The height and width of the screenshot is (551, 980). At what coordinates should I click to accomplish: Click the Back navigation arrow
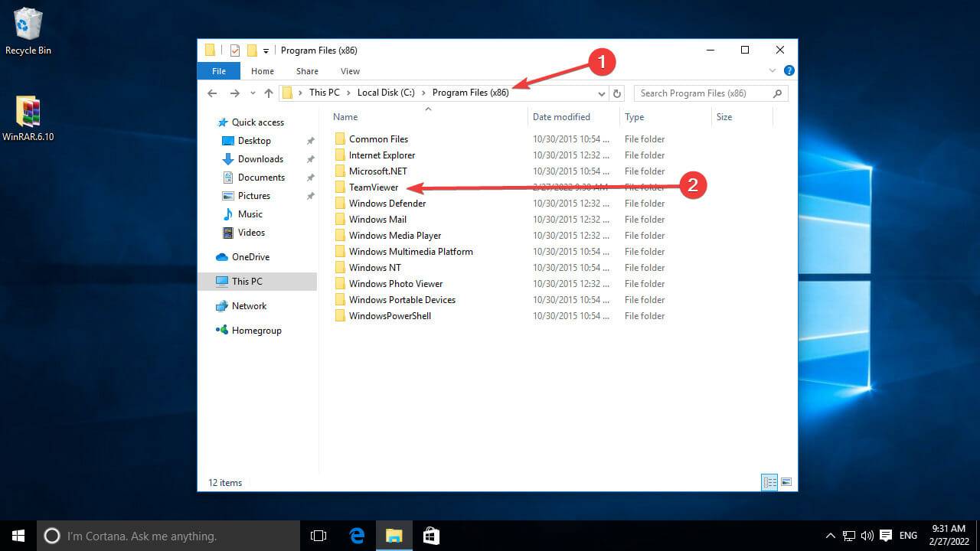[x=212, y=93]
